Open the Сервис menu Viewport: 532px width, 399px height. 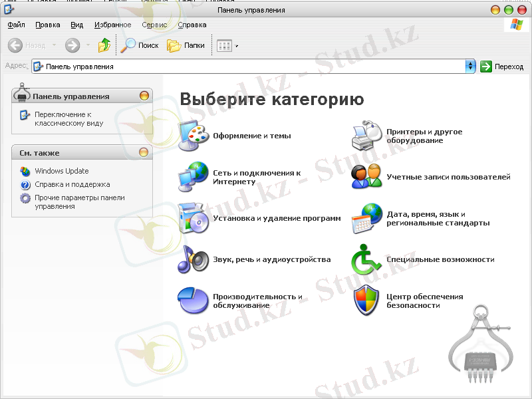tap(154, 25)
